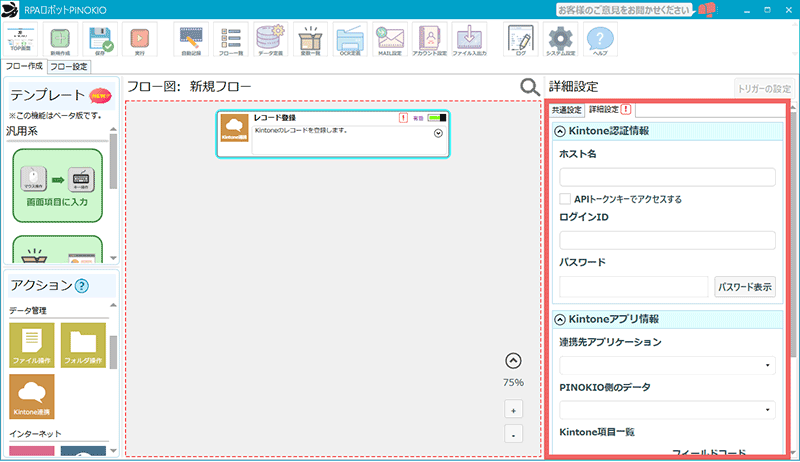
Task: Click the template list vertical scrollbar
Action: coord(113,161)
